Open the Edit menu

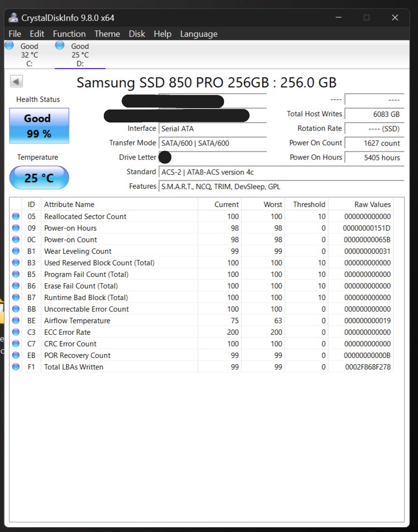37,34
